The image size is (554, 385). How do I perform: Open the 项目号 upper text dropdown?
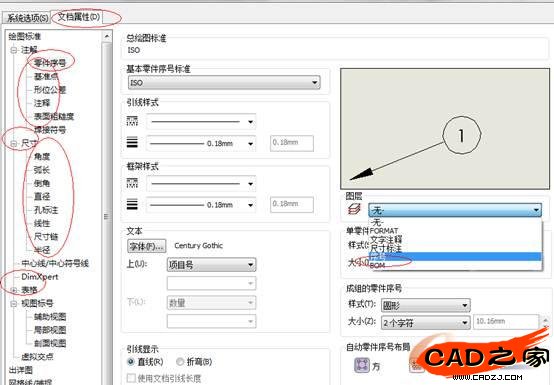(x=211, y=265)
